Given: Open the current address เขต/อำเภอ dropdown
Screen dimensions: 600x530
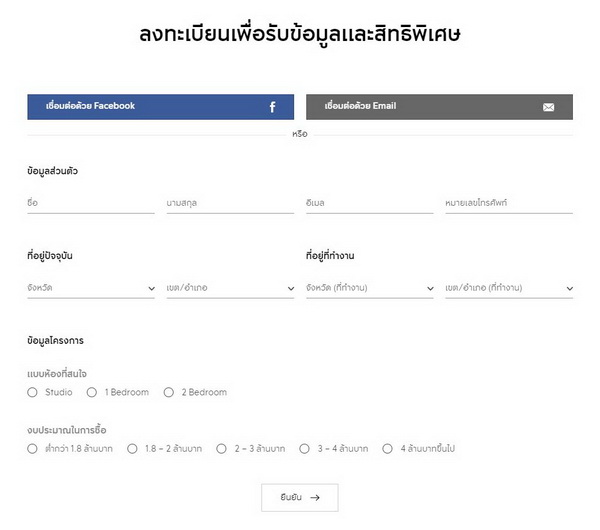Looking at the screenshot, I should [x=230, y=288].
